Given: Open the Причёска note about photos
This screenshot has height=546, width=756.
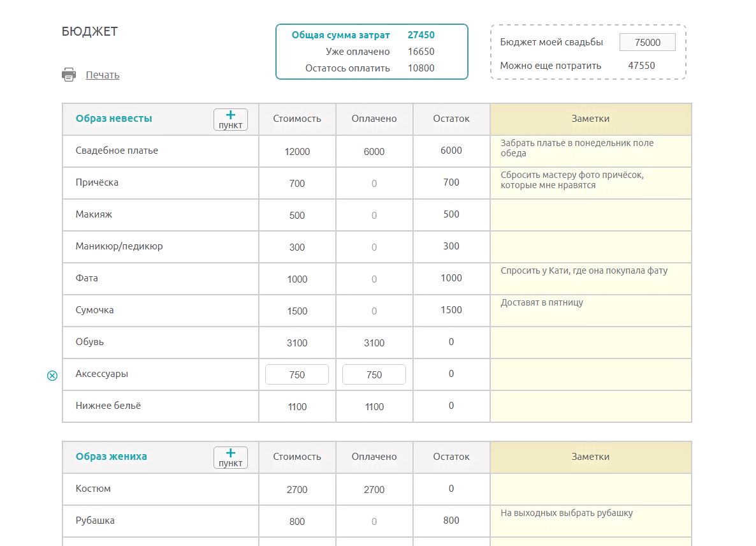Looking at the screenshot, I should (591, 183).
